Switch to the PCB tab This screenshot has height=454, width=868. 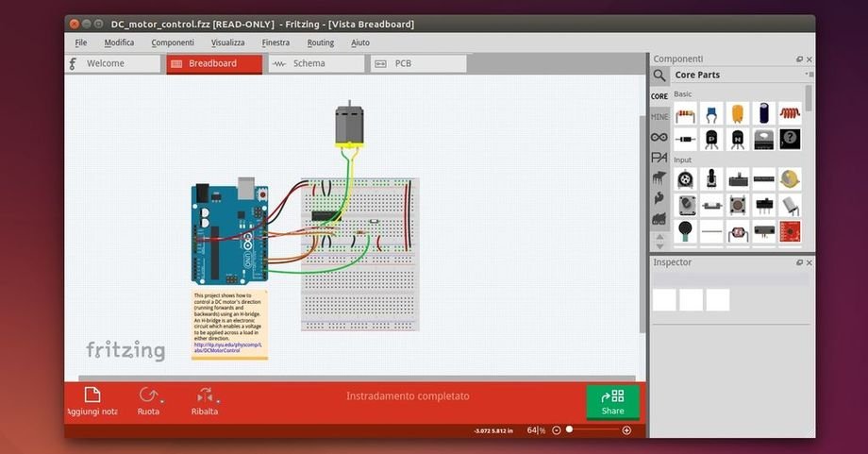[403, 63]
